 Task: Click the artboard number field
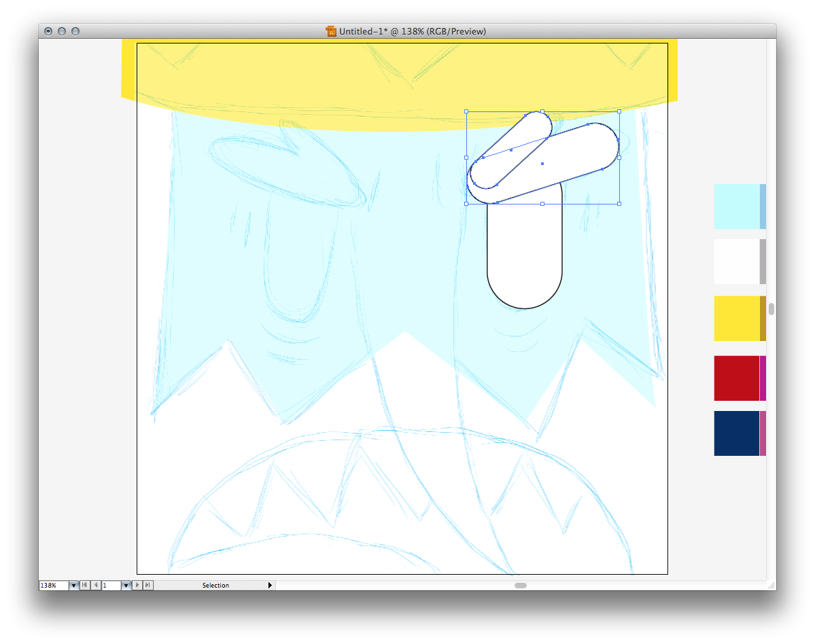(x=111, y=585)
